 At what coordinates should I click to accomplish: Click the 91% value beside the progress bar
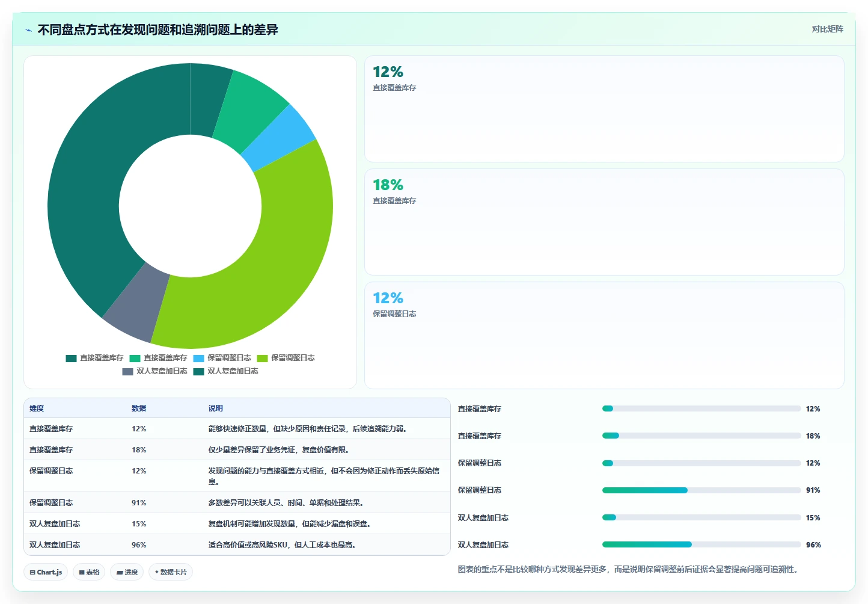click(813, 490)
